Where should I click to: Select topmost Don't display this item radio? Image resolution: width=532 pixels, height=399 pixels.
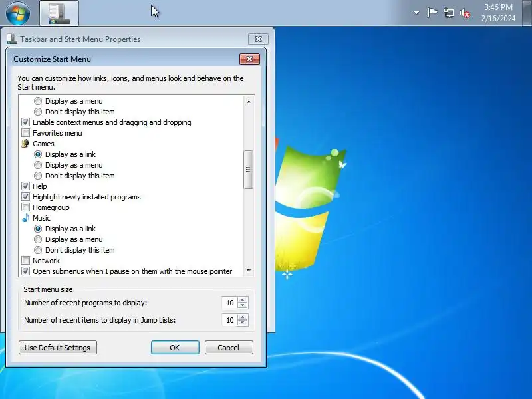point(38,112)
